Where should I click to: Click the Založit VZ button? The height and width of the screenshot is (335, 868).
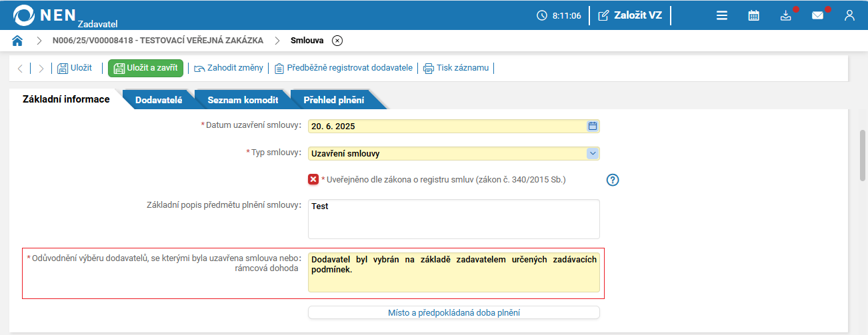tap(630, 15)
